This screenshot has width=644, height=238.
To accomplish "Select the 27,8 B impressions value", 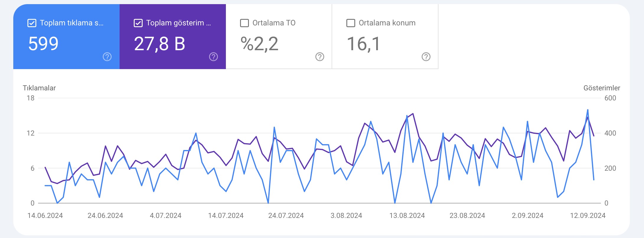I will tap(160, 44).
